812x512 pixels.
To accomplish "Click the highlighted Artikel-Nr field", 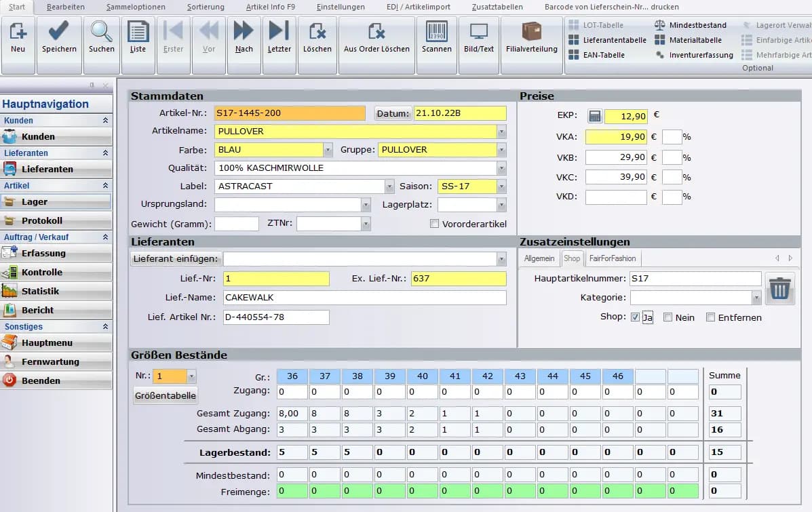I will (290, 113).
